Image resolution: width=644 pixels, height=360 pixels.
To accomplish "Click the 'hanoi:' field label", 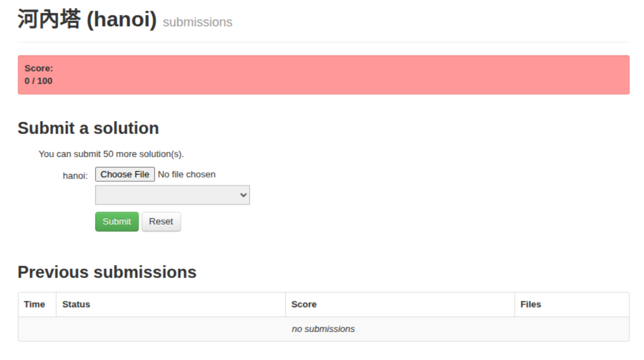I will click(x=75, y=176).
